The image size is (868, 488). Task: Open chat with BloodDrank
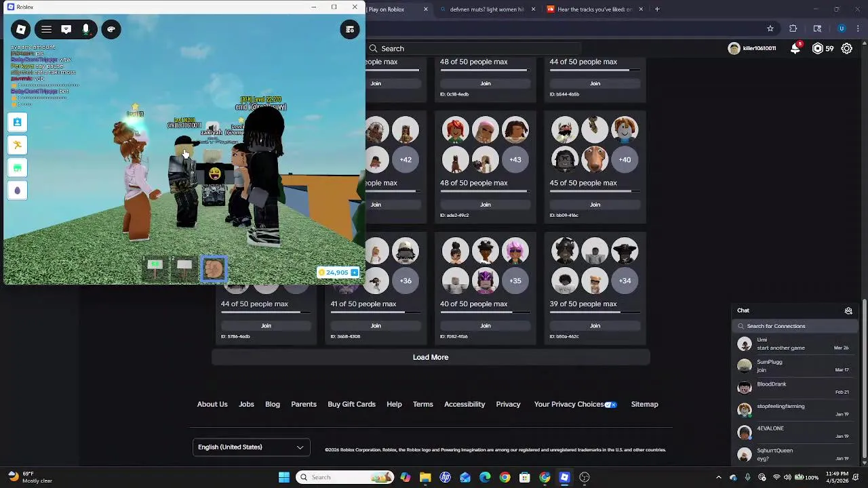tap(796, 388)
